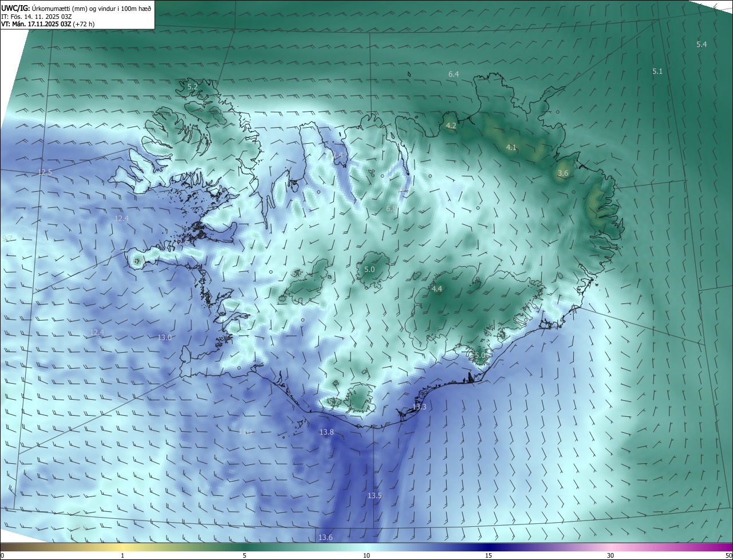Click the 5.4 value on the map
The width and height of the screenshot is (733, 560).
(702, 44)
